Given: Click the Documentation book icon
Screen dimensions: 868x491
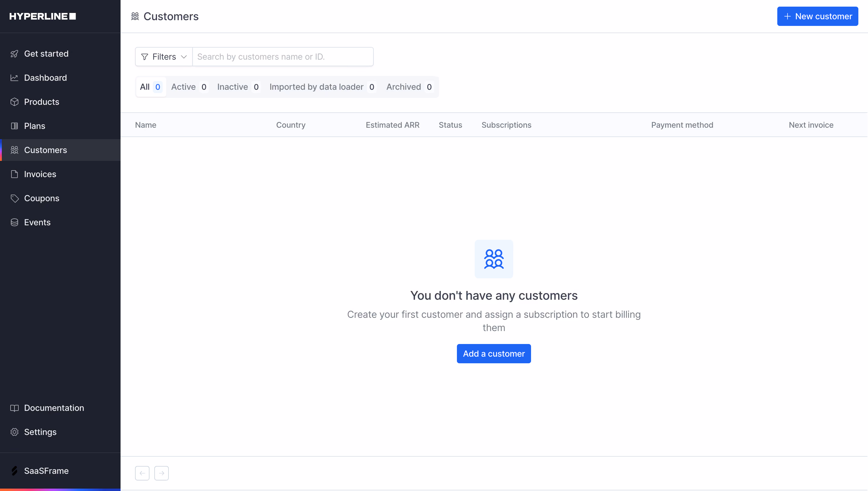Looking at the screenshot, I should click(14, 408).
